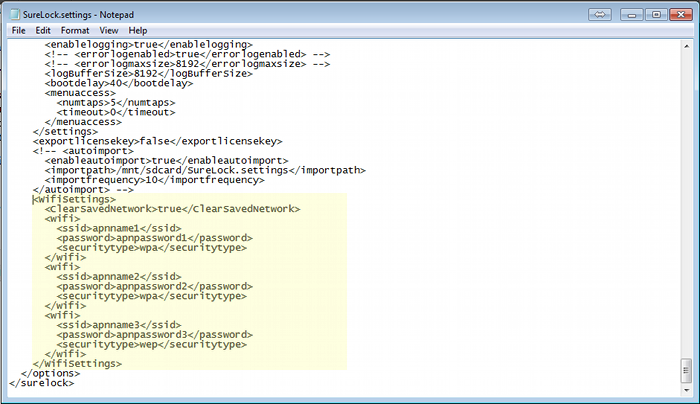Click the bootdelay 40 line

(x=119, y=83)
